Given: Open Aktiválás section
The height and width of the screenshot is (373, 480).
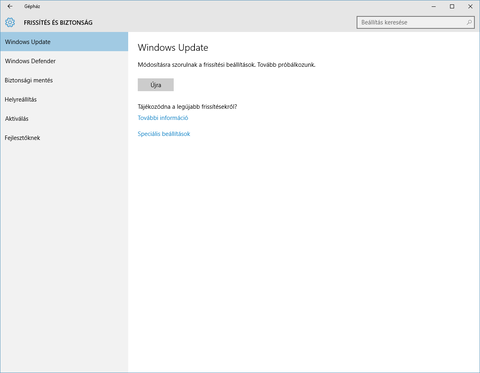Looking at the screenshot, I should (x=64, y=119).
